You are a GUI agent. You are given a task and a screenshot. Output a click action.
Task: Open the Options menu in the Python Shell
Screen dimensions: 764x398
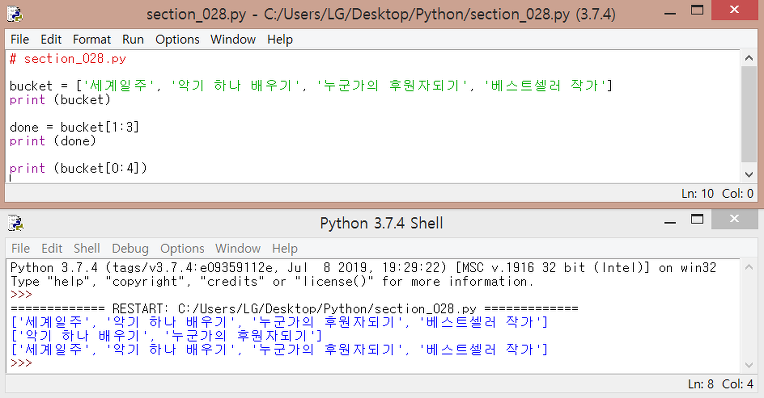[x=182, y=248]
